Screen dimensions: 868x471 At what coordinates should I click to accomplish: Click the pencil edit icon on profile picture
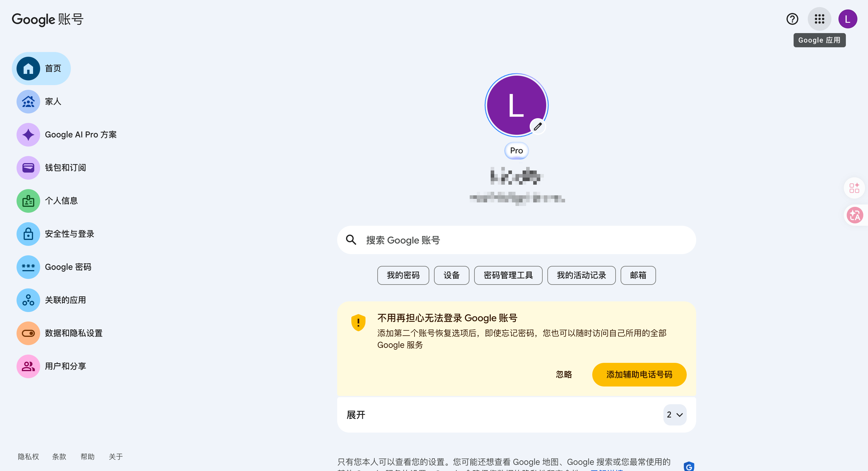pos(537,127)
